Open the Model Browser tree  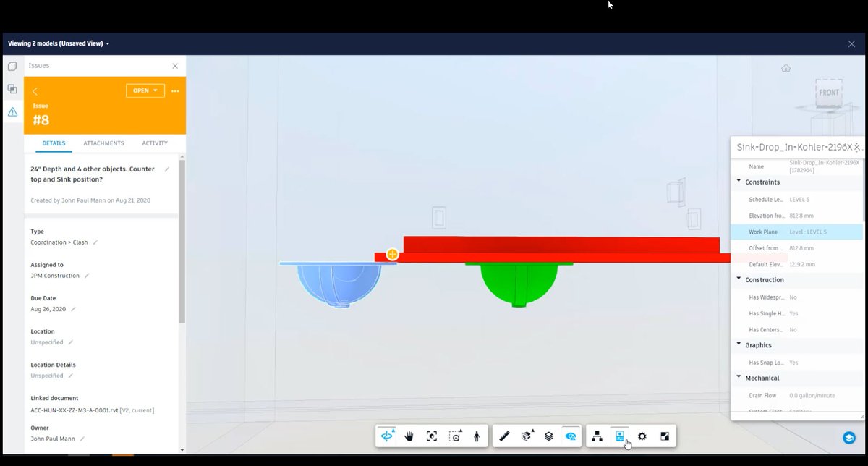[597, 436]
